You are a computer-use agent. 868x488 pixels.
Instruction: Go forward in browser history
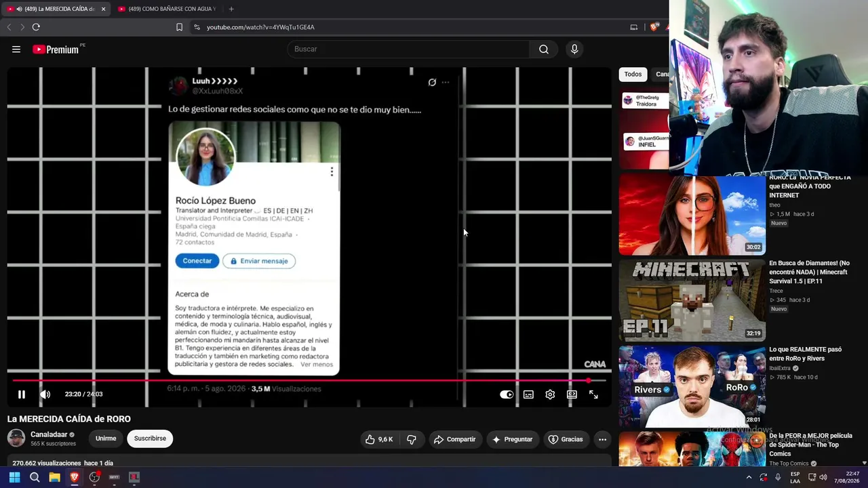point(22,27)
